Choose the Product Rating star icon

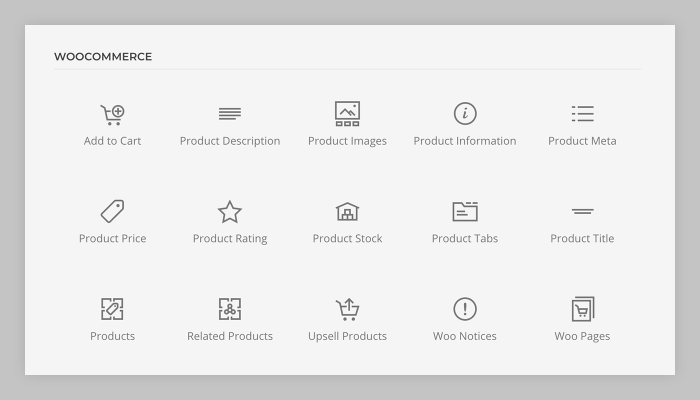pyautogui.click(x=230, y=212)
